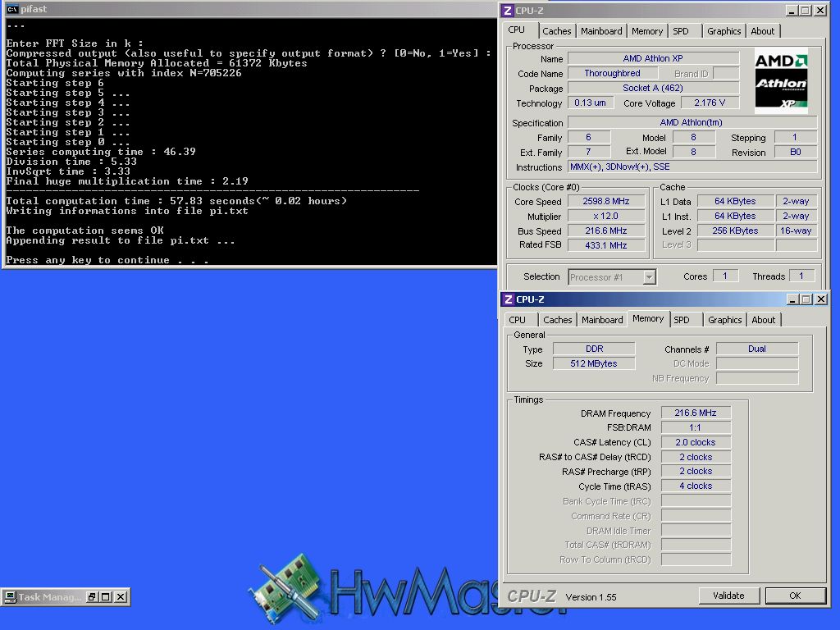Click the Series computing time : 46.39 line
The width and height of the screenshot is (840, 630).
[101, 152]
